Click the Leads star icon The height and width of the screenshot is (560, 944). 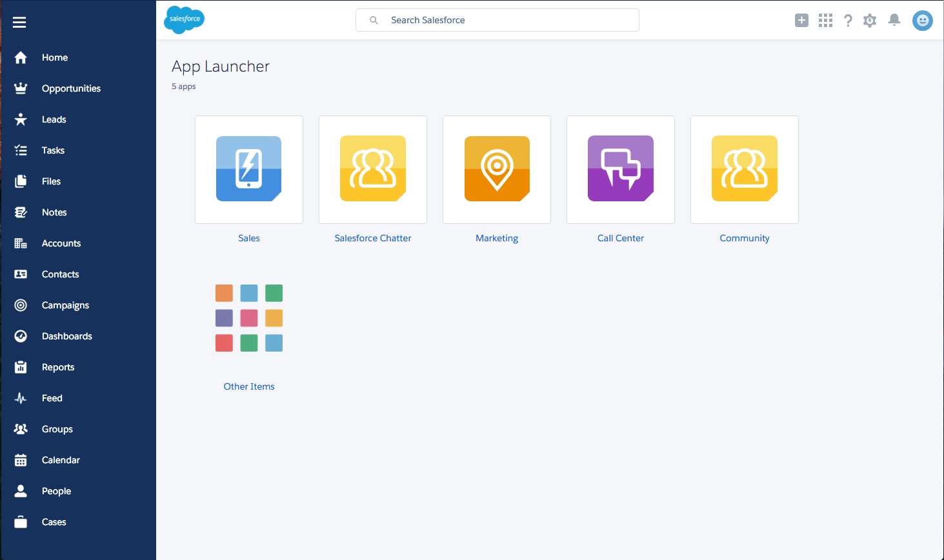click(x=21, y=119)
